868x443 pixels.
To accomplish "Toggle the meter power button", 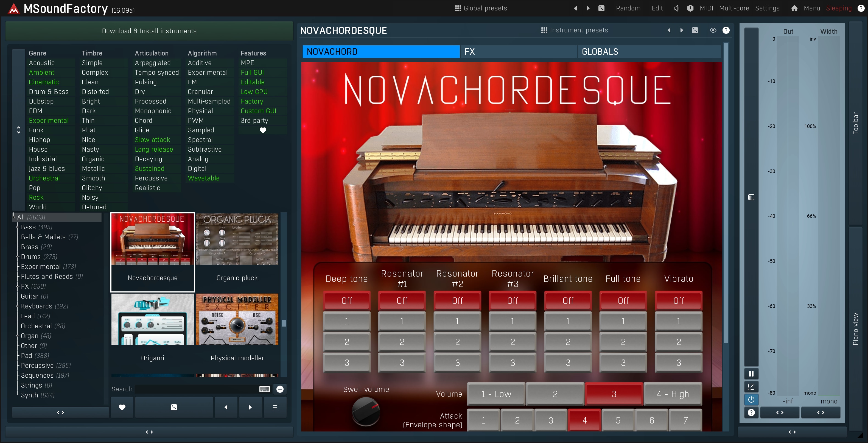I will pyautogui.click(x=751, y=400).
